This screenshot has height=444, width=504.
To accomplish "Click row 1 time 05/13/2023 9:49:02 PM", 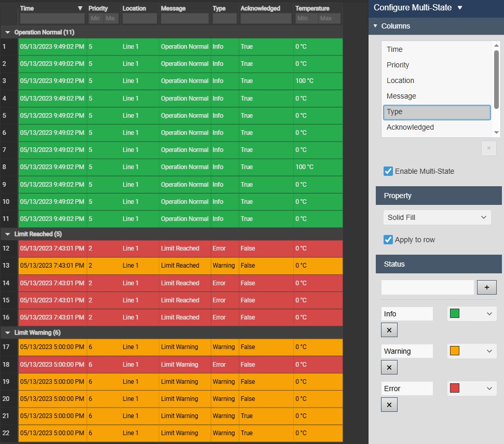I will (52, 46).
